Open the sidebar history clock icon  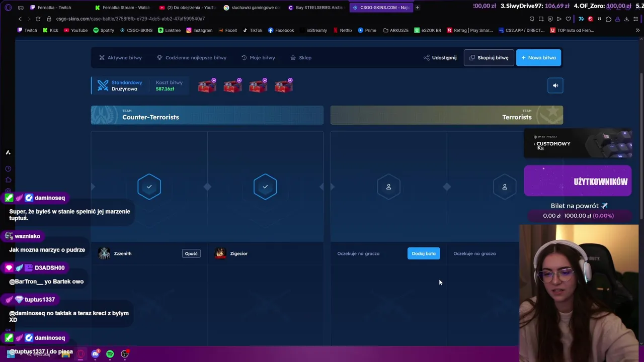coord(8,169)
